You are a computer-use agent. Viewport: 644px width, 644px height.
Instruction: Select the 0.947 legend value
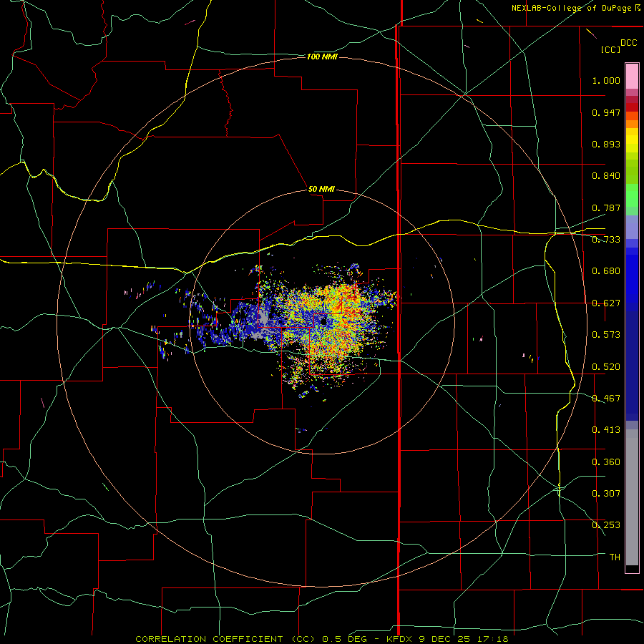coord(606,112)
